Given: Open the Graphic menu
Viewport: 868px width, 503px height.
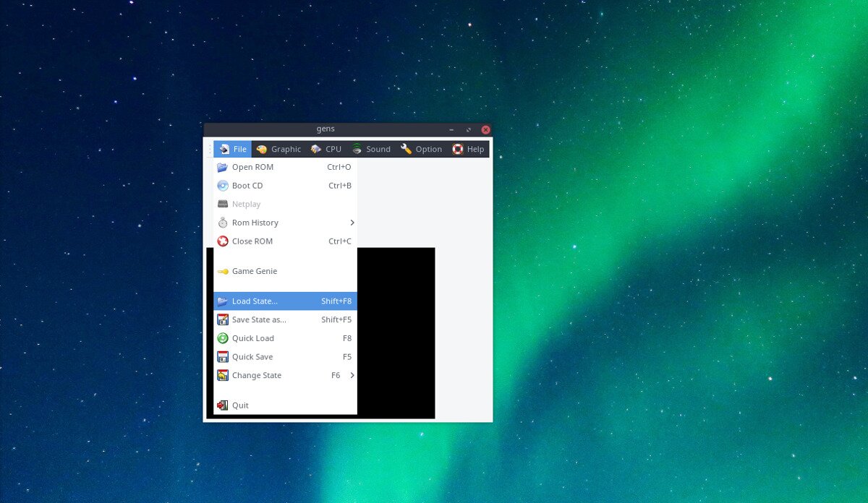Looking at the screenshot, I should [x=278, y=149].
